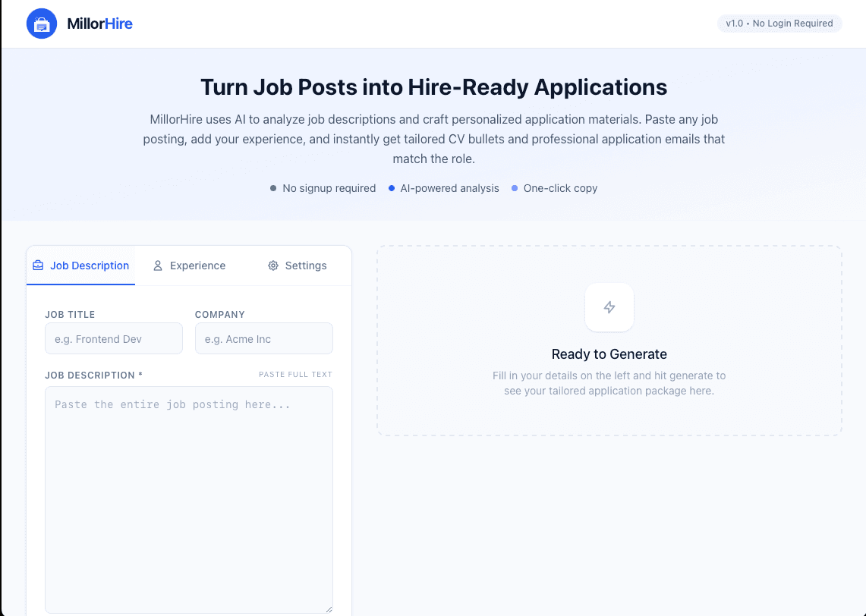
Task: Click the gear icon on Settings tab
Action: pos(273,266)
